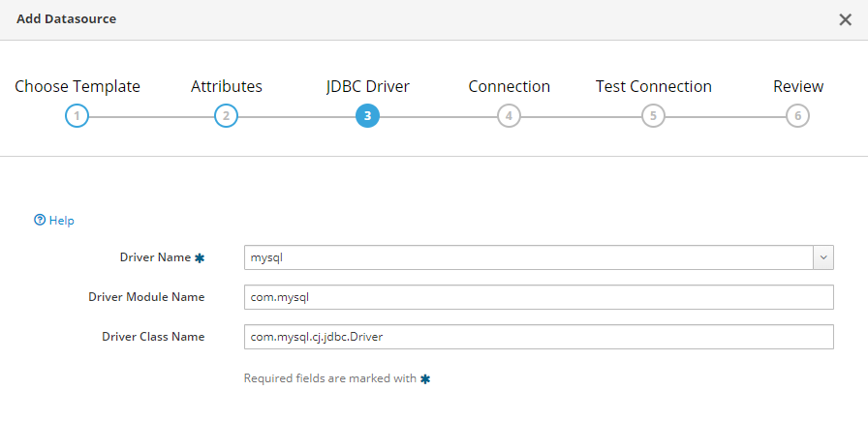The image size is (868, 421).
Task: Jump to the Connection step label
Action: coord(509,86)
